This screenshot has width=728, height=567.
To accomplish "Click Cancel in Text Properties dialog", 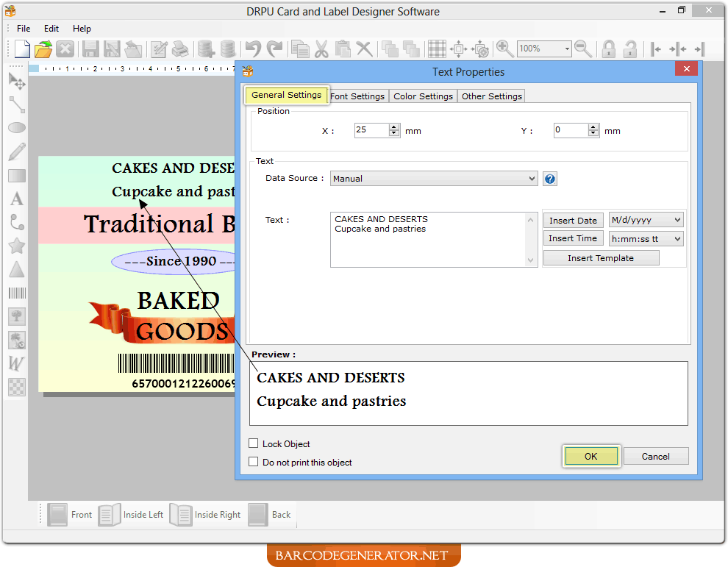I will pyautogui.click(x=656, y=456).
